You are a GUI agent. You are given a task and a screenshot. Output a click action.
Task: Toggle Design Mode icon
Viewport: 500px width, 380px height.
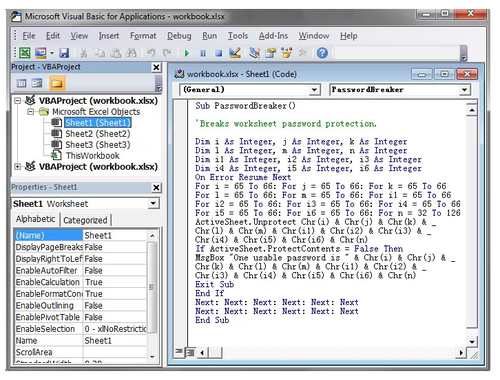(x=235, y=53)
